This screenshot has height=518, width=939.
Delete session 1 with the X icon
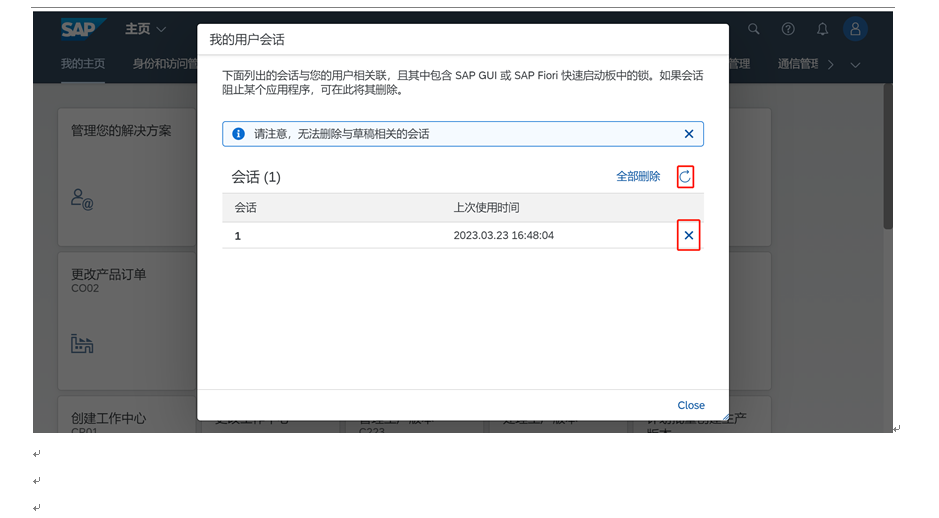[x=688, y=236]
